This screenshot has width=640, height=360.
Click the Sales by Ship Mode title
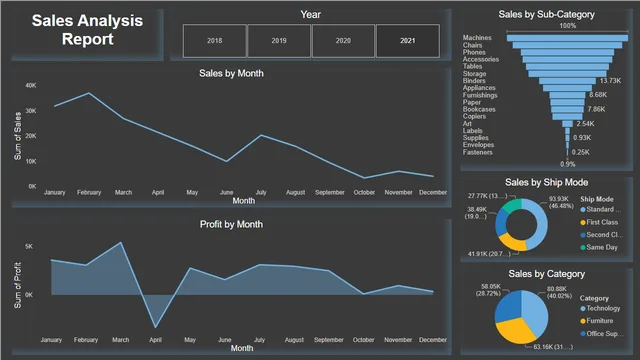(547, 182)
